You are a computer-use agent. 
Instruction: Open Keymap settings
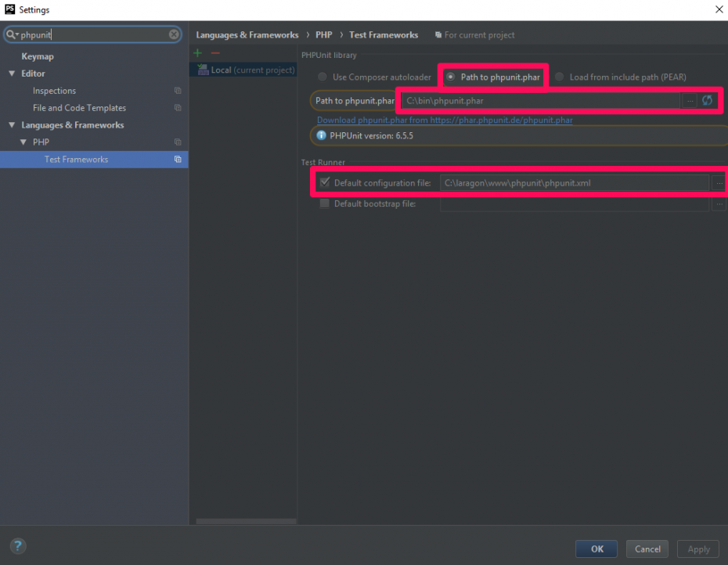tap(38, 56)
